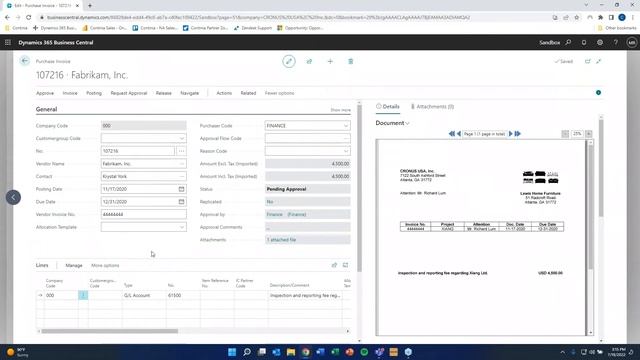This screenshot has height=360, width=640.
Task: Click user account avatar
Action: (x=632, y=42)
